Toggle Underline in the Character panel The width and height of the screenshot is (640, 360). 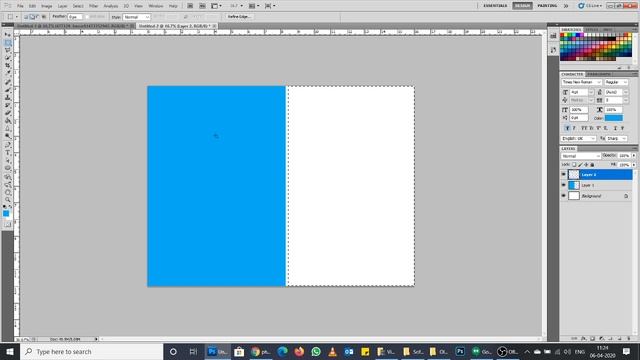[x=616, y=128]
